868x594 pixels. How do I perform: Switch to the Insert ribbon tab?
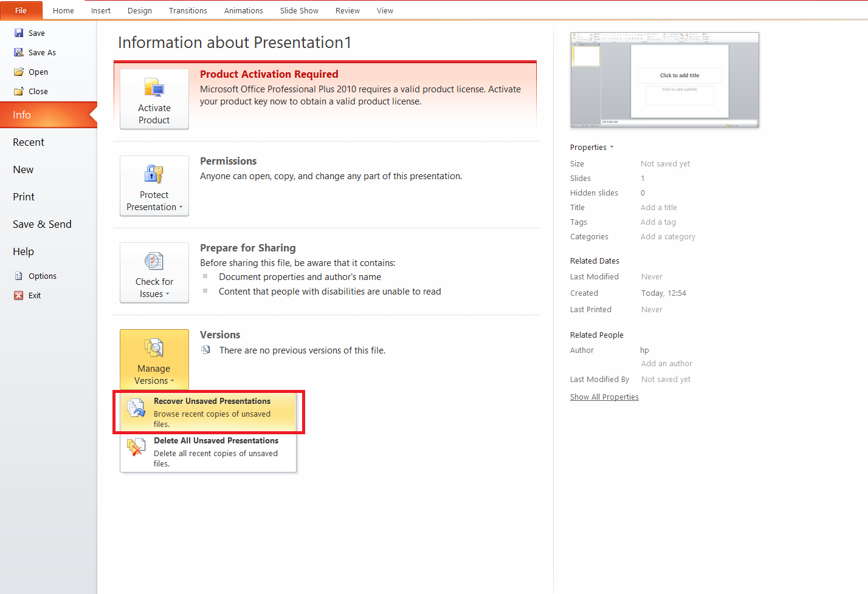[x=101, y=10]
